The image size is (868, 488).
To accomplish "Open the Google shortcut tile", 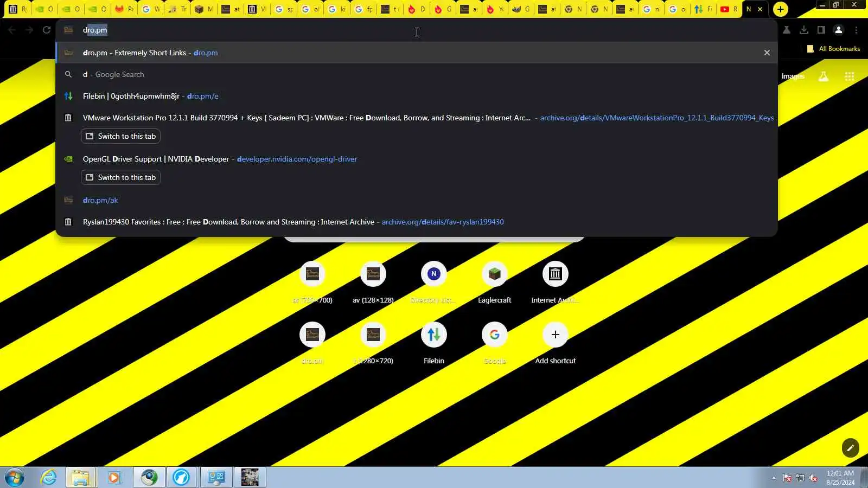I will (x=495, y=344).
